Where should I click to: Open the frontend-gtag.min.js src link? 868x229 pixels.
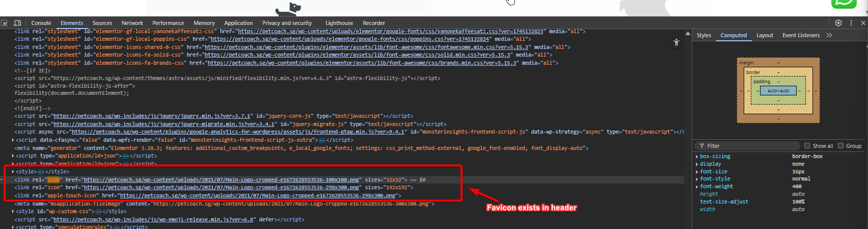tap(238, 132)
